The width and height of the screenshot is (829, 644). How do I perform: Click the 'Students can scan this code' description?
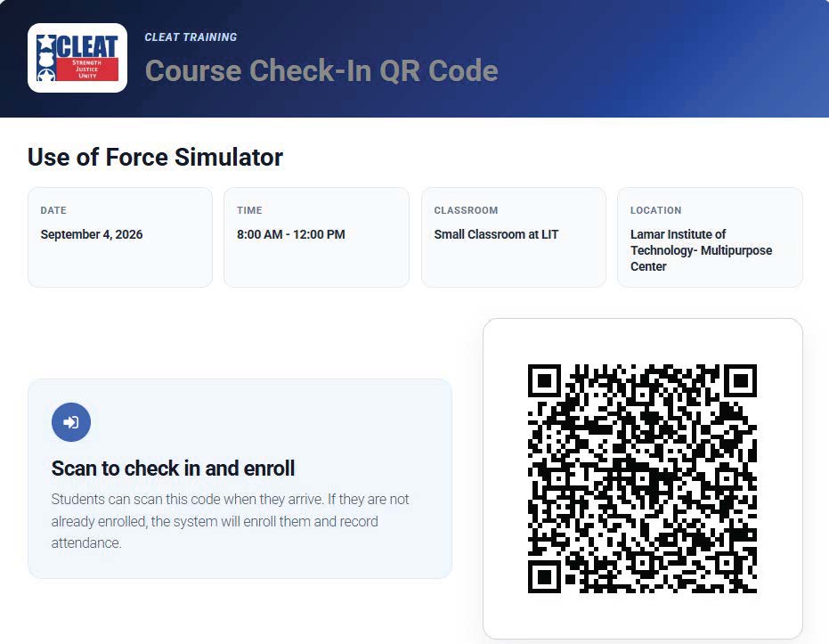click(x=230, y=521)
